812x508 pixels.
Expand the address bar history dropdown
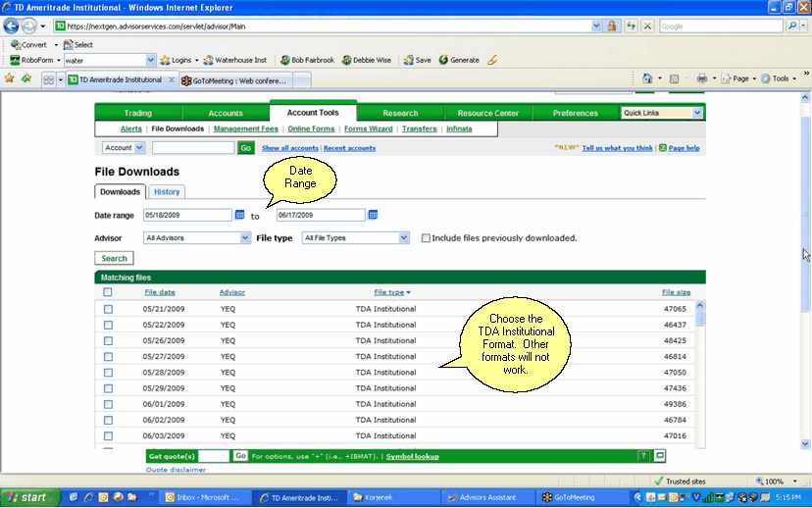click(x=596, y=25)
